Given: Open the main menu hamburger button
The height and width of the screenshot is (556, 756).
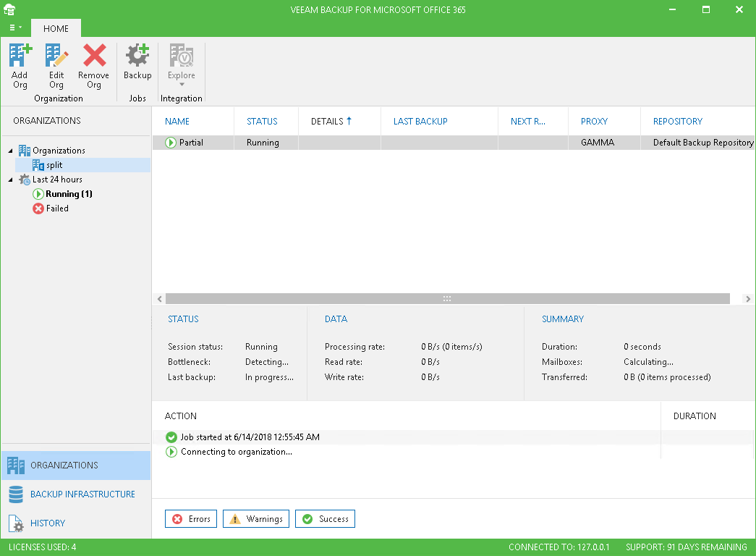Looking at the screenshot, I should click(x=15, y=28).
